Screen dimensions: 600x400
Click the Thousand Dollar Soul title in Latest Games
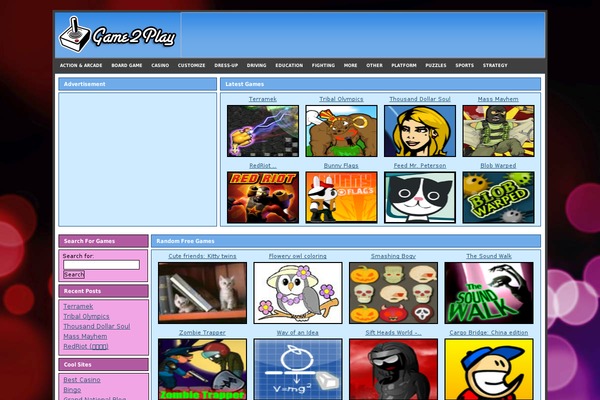[x=420, y=99]
